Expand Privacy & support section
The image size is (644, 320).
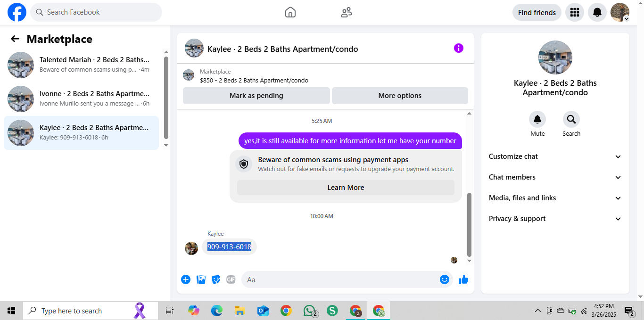pyautogui.click(x=555, y=219)
